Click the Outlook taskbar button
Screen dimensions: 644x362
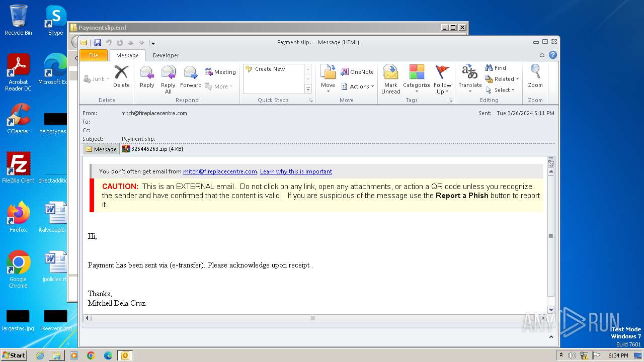pos(125,355)
